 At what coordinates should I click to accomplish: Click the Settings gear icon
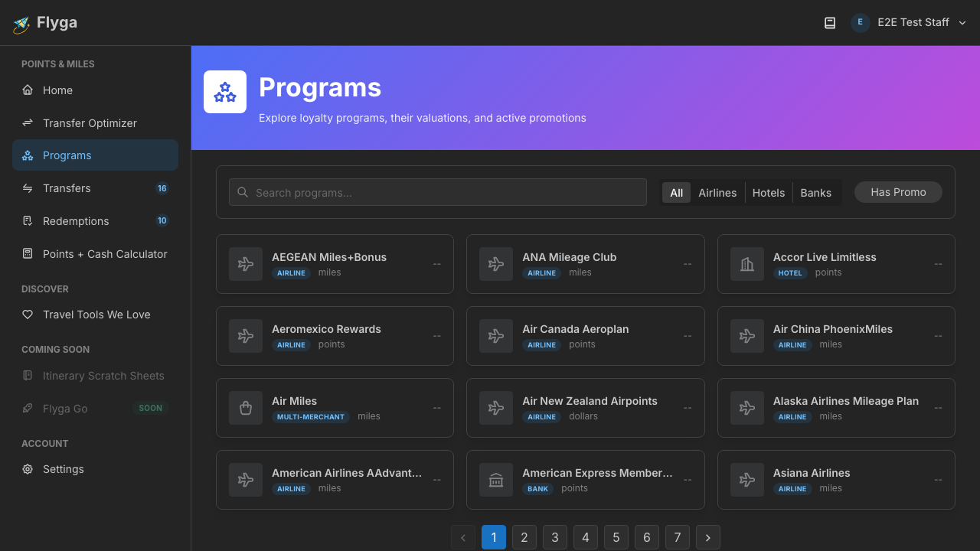point(28,469)
